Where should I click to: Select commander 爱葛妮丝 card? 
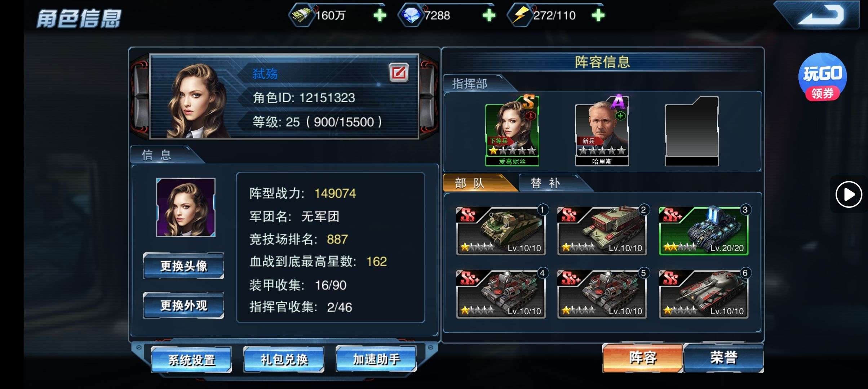pos(512,131)
